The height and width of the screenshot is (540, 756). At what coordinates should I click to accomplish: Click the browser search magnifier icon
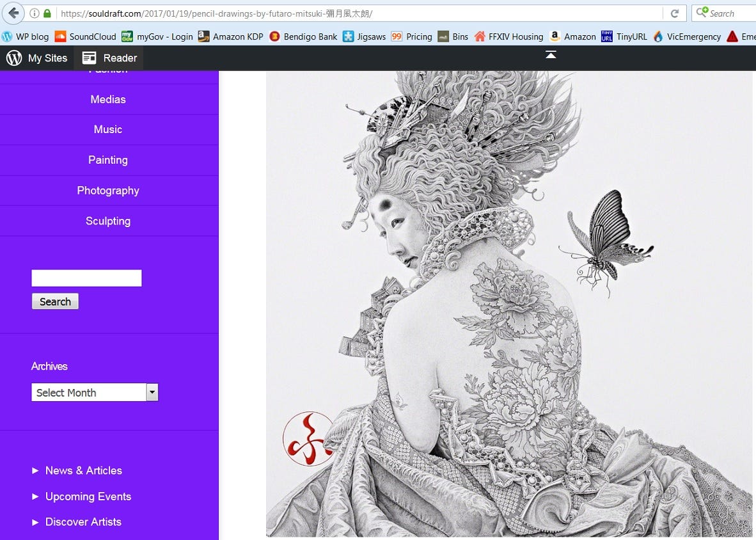[x=702, y=12]
